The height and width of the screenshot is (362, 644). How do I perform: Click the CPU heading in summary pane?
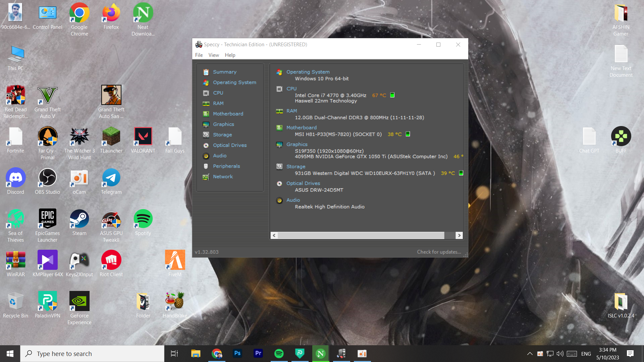click(291, 88)
